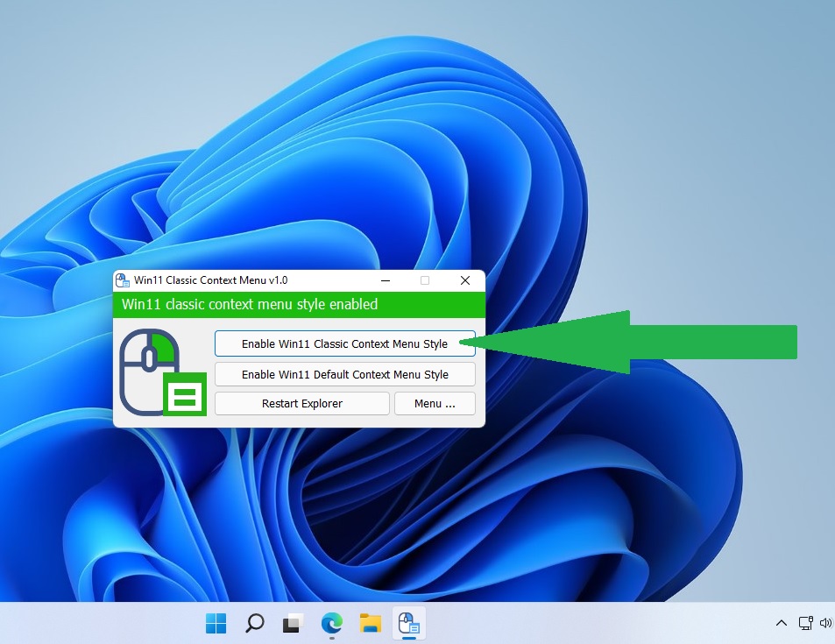The height and width of the screenshot is (644, 835).
Task: Click the volume speaker tray icon
Action: pos(825,623)
